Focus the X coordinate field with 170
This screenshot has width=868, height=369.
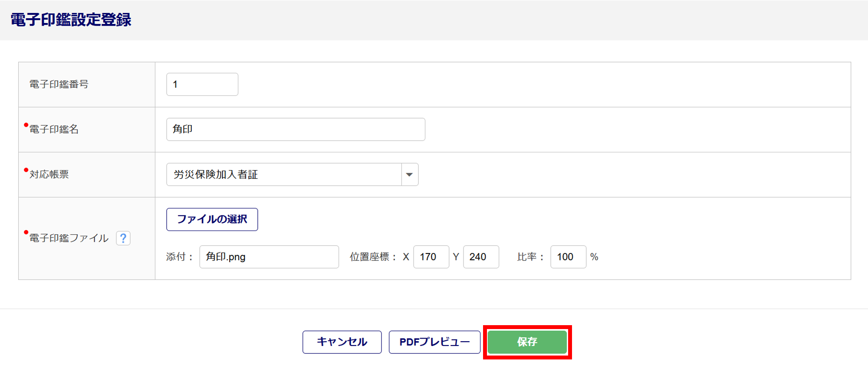[431, 257]
